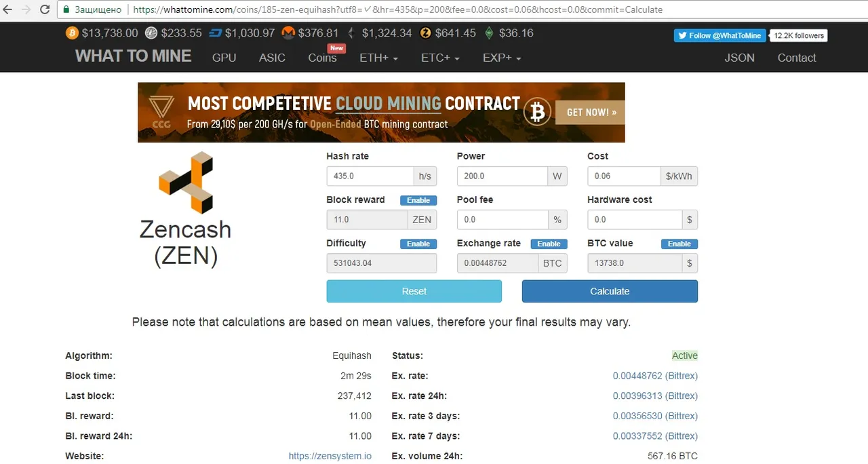Click the Monero price icon $376.81
The image size is (868, 464).
(x=288, y=33)
